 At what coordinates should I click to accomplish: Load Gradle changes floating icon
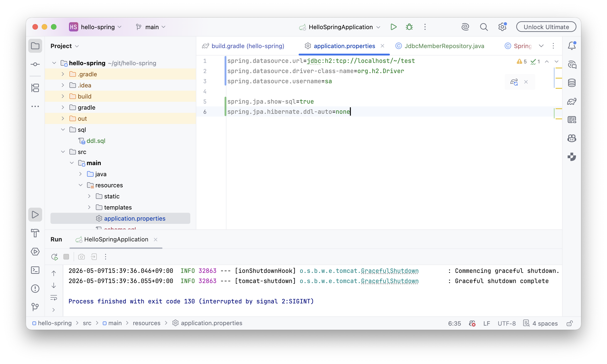click(514, 82)
